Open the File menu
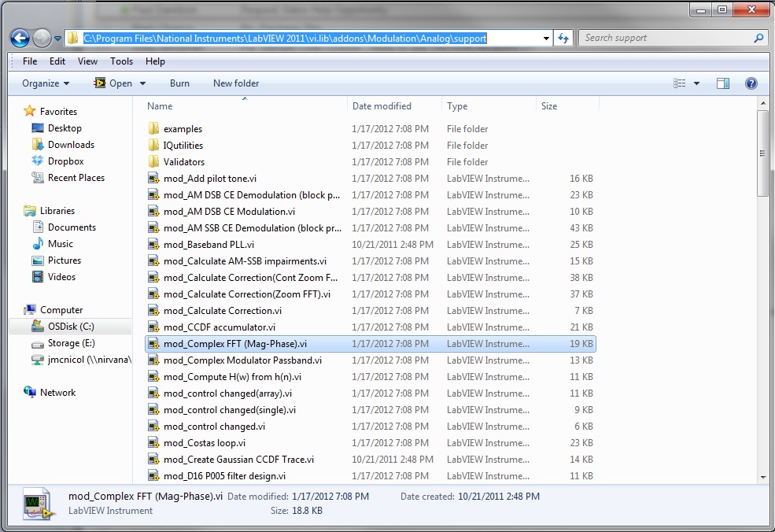This screenshot has width=775, height=532. (x=30, y=61)
